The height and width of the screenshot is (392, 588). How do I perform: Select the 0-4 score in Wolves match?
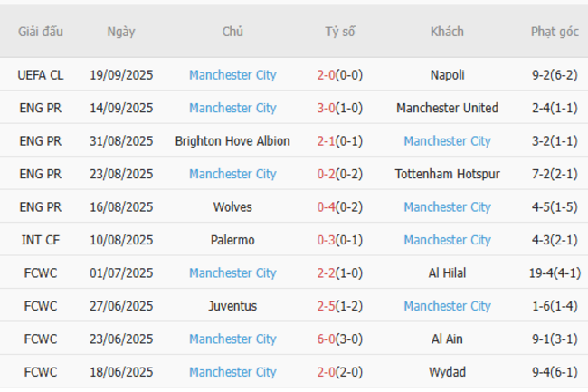coord(327,207)
